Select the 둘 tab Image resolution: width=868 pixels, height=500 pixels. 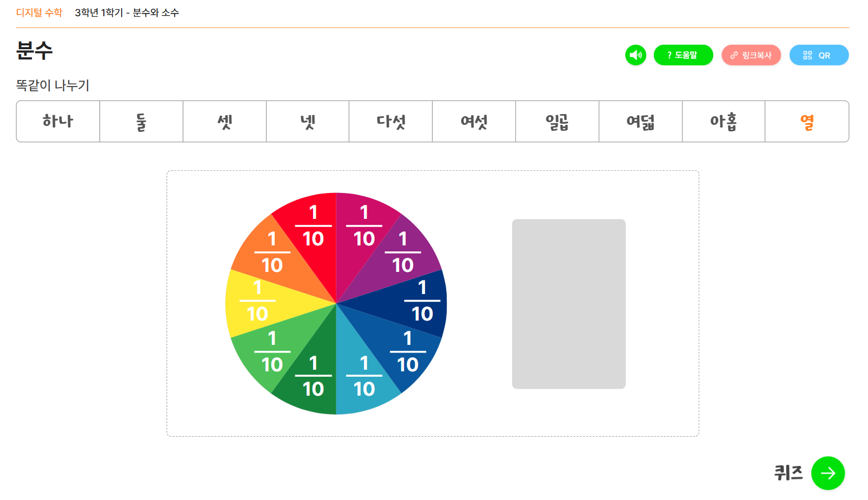click(x=141, y=122)
